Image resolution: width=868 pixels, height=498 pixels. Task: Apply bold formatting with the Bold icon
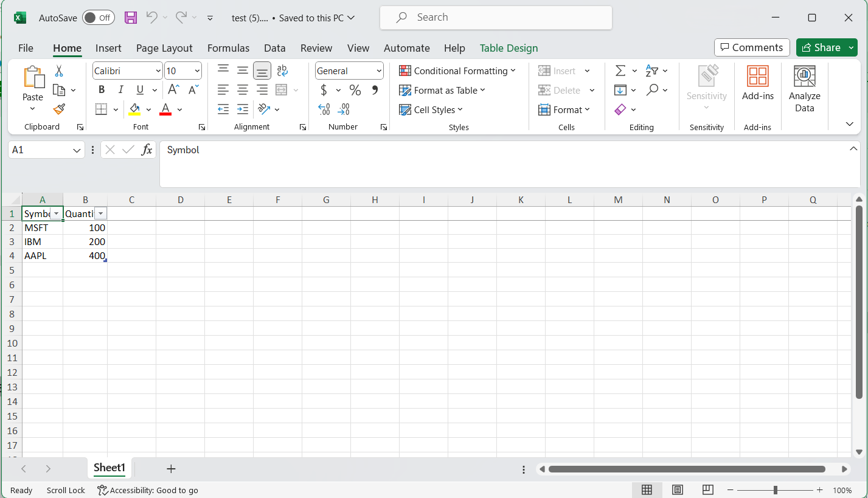click(101, 89)
